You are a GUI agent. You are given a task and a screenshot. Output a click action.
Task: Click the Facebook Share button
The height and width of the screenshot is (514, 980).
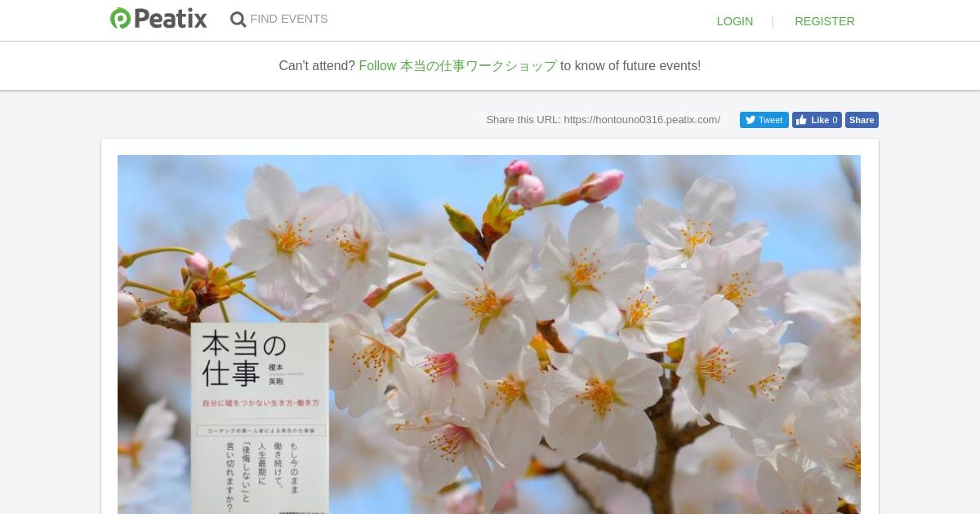coord(862,120)
